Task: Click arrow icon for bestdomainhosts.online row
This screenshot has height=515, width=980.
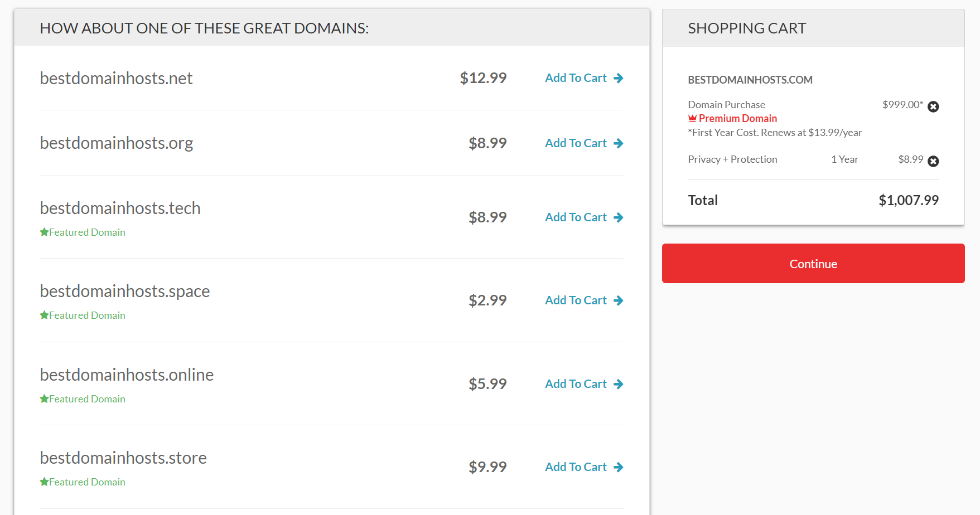Action: coord(618,384)
